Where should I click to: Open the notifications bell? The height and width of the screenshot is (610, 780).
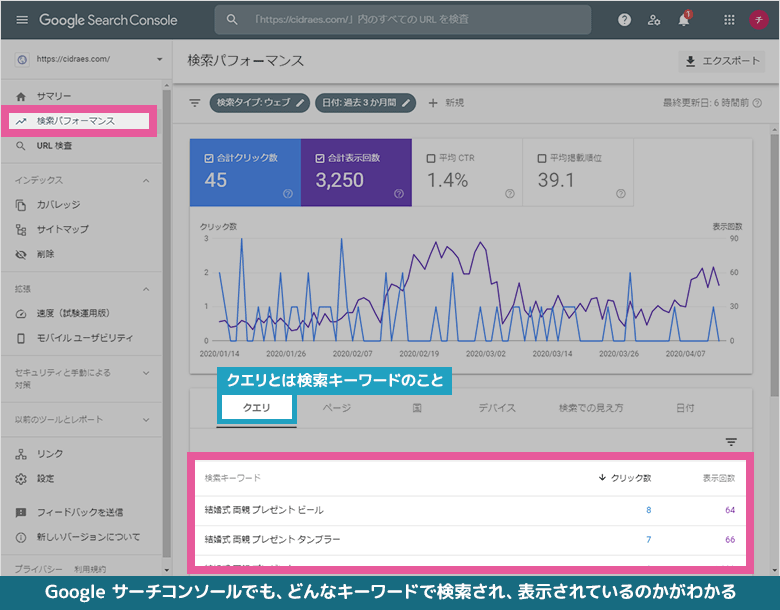click(684, 20)
